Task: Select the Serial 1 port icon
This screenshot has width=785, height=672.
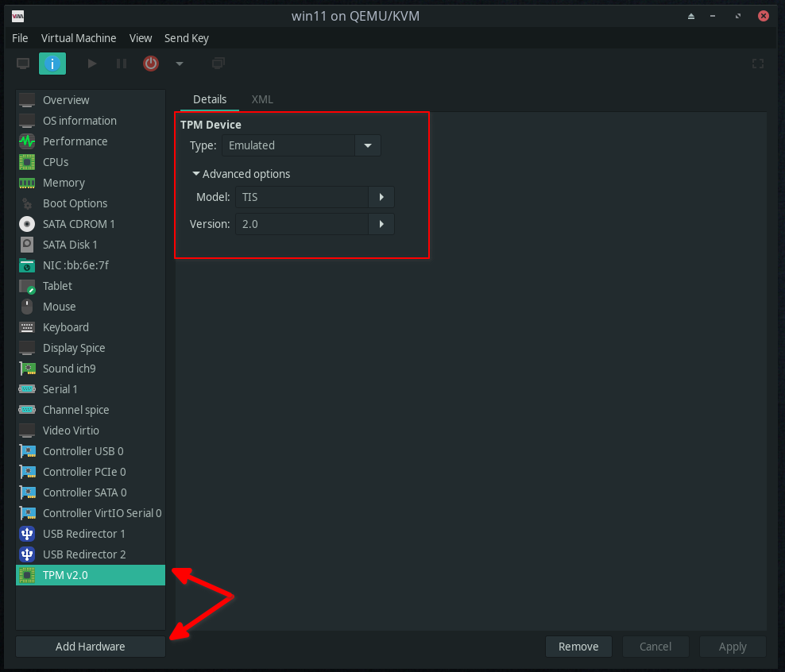Action: tap(27, 389)
